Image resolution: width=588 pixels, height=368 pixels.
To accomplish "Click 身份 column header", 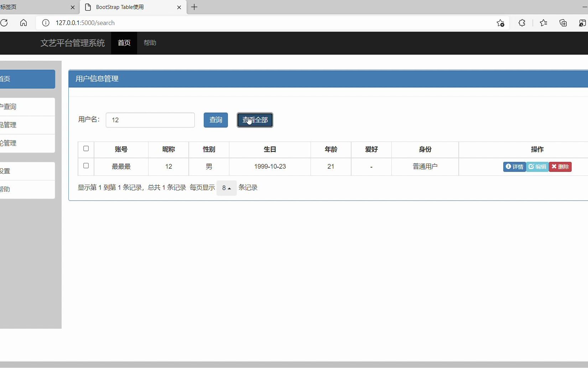I will 425,149.
